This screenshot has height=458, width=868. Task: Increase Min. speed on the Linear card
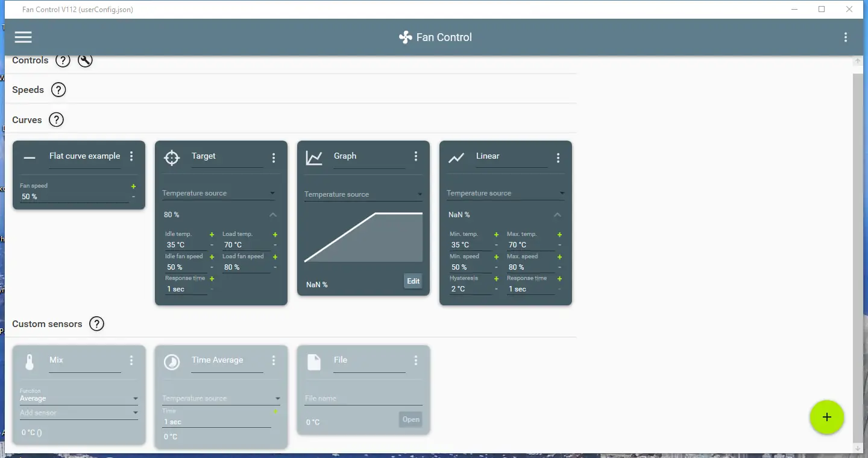click(496, 257)
